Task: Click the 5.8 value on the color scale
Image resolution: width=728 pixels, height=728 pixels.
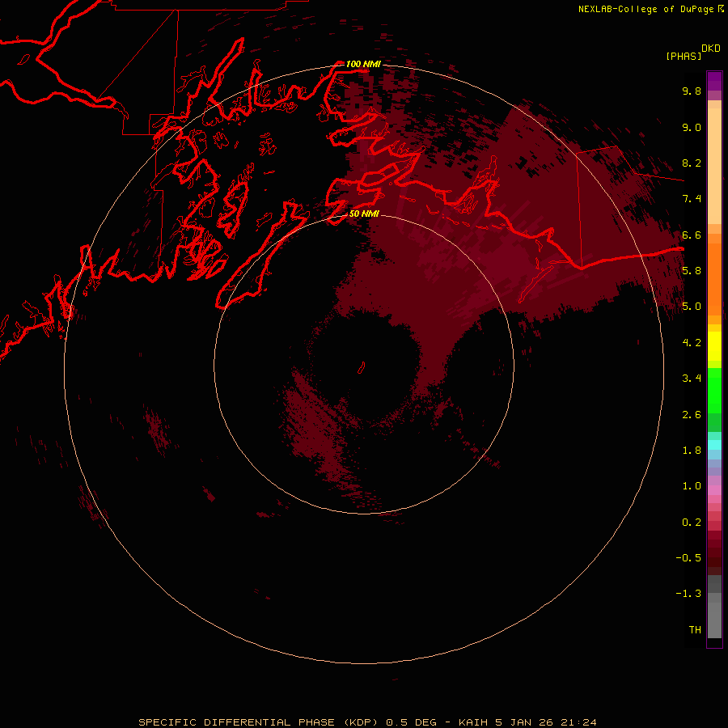Action: (x=692, y=271)
